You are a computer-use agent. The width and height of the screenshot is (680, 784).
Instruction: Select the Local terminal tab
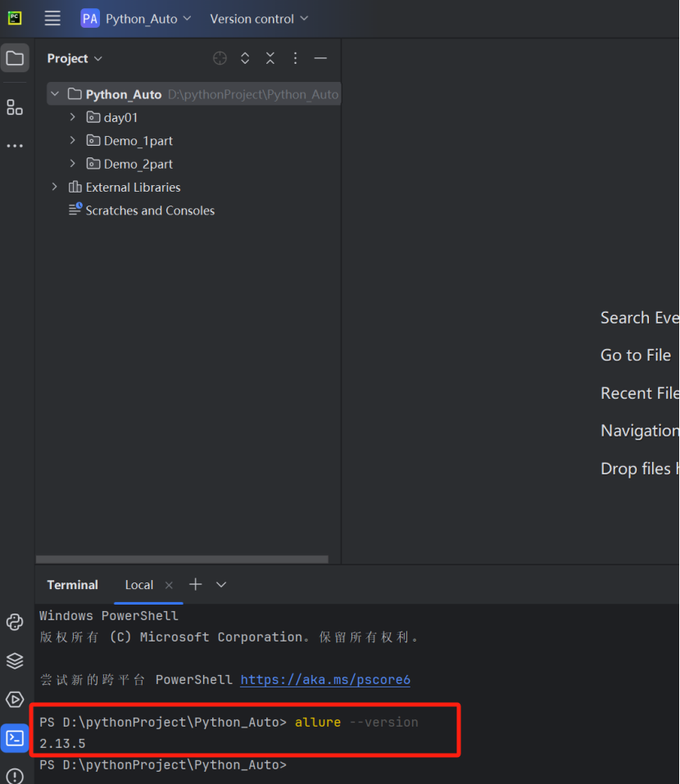(x=138, y=585)
